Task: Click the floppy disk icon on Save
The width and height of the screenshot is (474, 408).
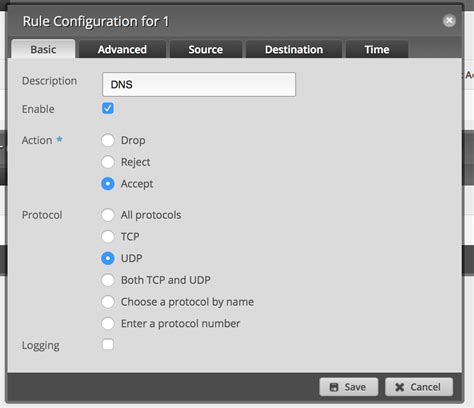Action: 334,387
